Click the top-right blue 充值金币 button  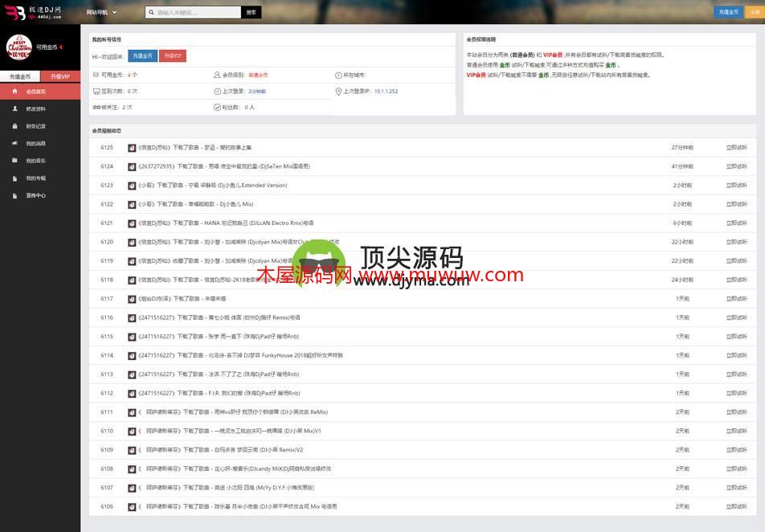(728, 12)
